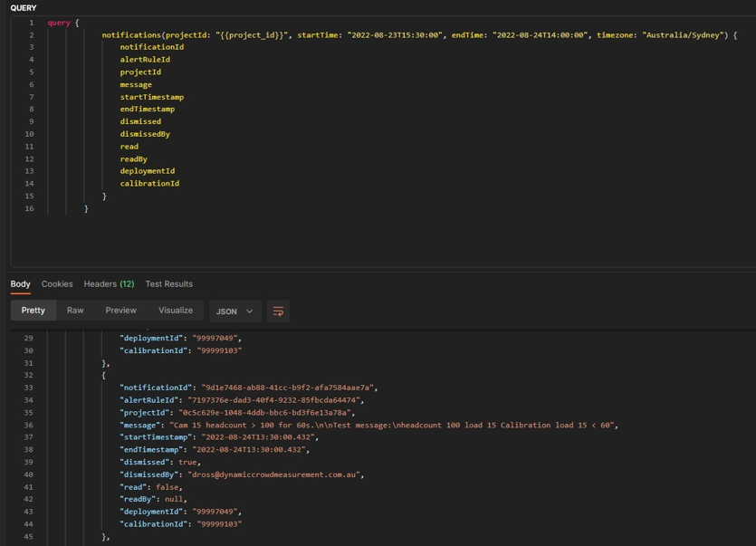This screenshot has height=546, width=756.
Task: Select the Raw view button
Action: coord(75,311)
